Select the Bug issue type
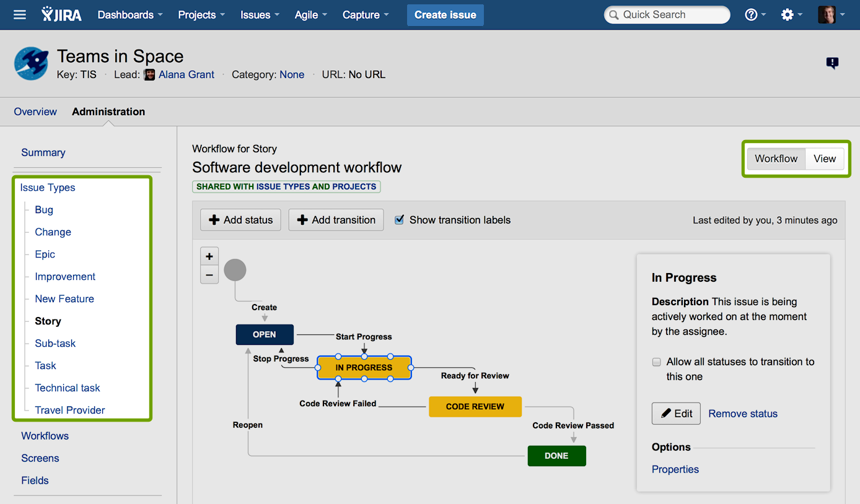Viewport: 860px width, 504px height. tap(44, 210)
